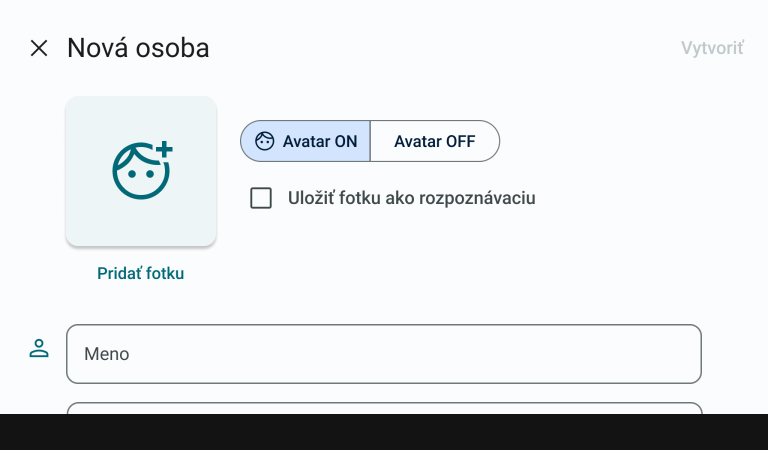Click the Meno placeholder text
The image size is (768, 450).
(107, 354)
